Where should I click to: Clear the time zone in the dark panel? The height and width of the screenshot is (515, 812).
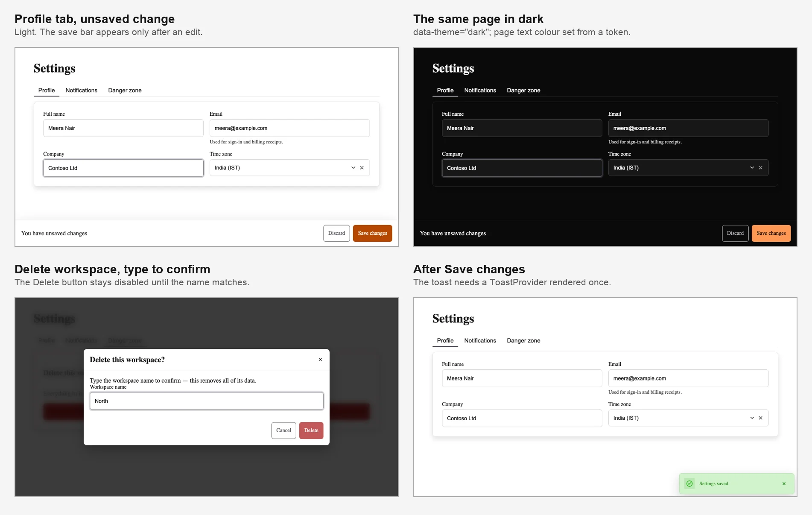760,168
